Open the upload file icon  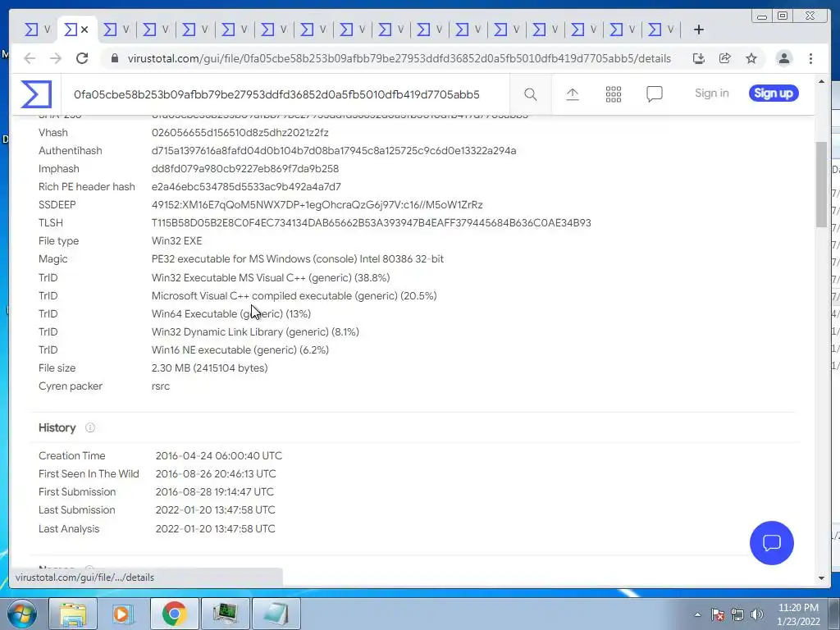[572, 94]
